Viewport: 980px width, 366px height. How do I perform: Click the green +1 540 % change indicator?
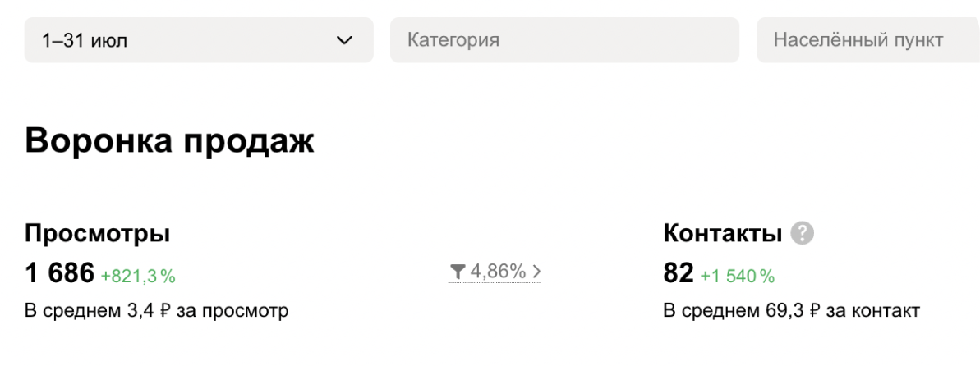point(738,277)
